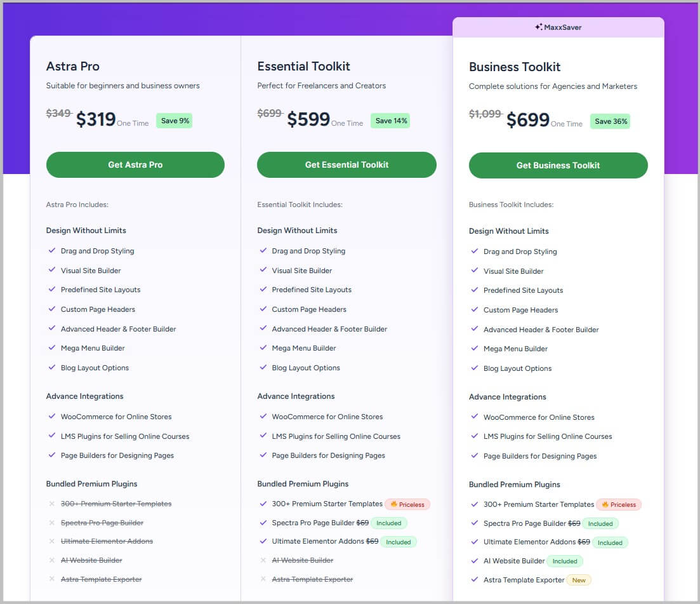Click the fire icon on Essential Toolkit's Priceless badge
The image size is (700, 604).
(x=395, y=504)
